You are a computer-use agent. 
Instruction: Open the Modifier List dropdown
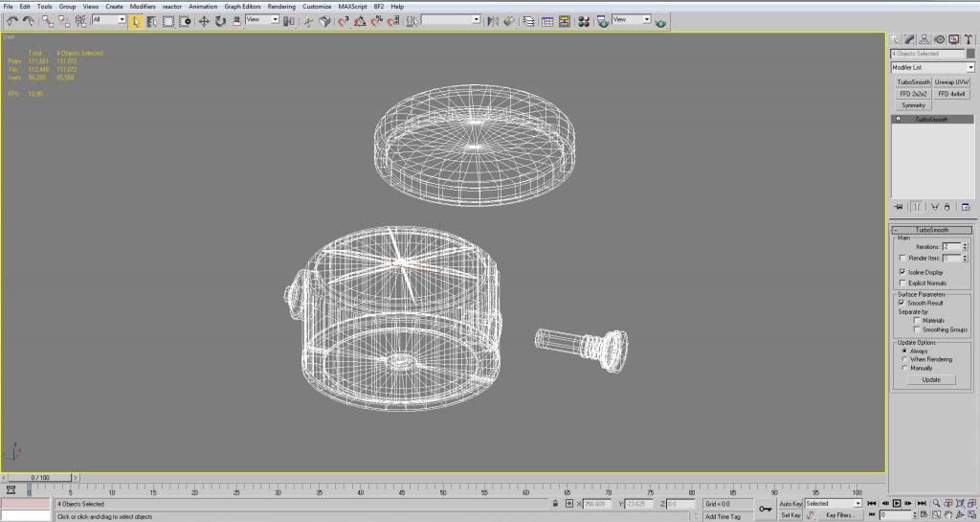[932, 68]
